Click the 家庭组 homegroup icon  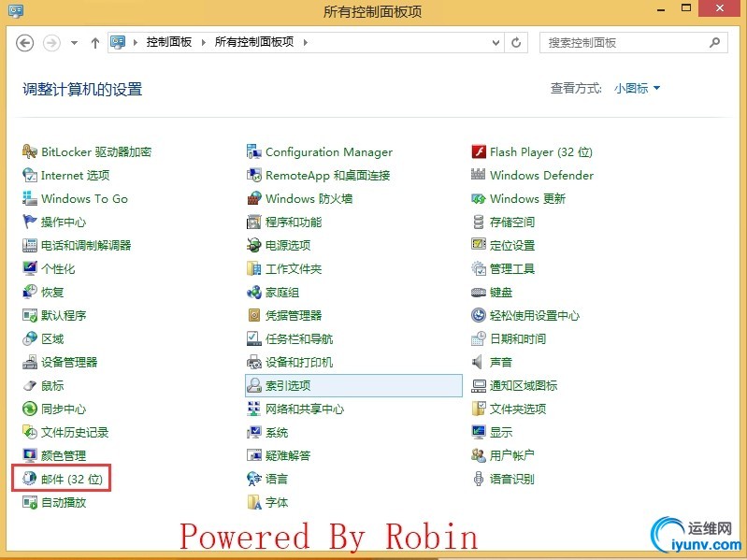[x=254, y=292]
